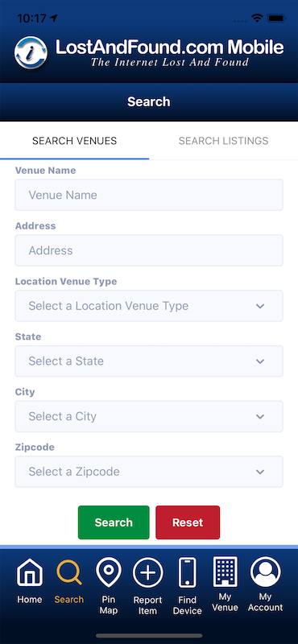Tap the Search magnifier icon
The width and height of the screenshot is (298, 644).
pos(69,572)
